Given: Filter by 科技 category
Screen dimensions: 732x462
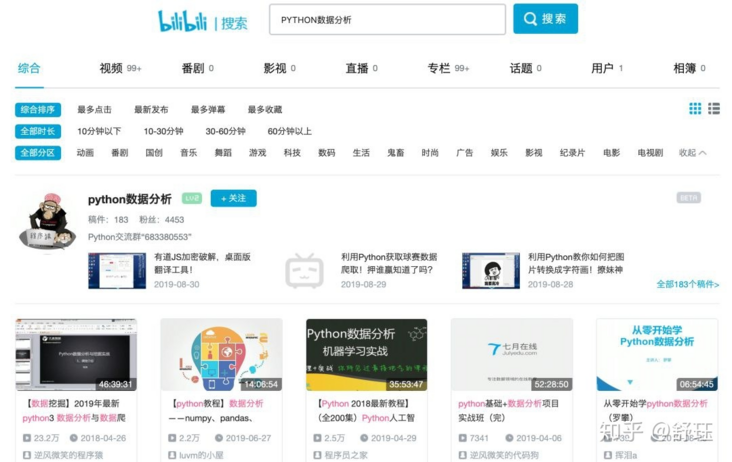Looking at the screenshot, I should [292, 153].
